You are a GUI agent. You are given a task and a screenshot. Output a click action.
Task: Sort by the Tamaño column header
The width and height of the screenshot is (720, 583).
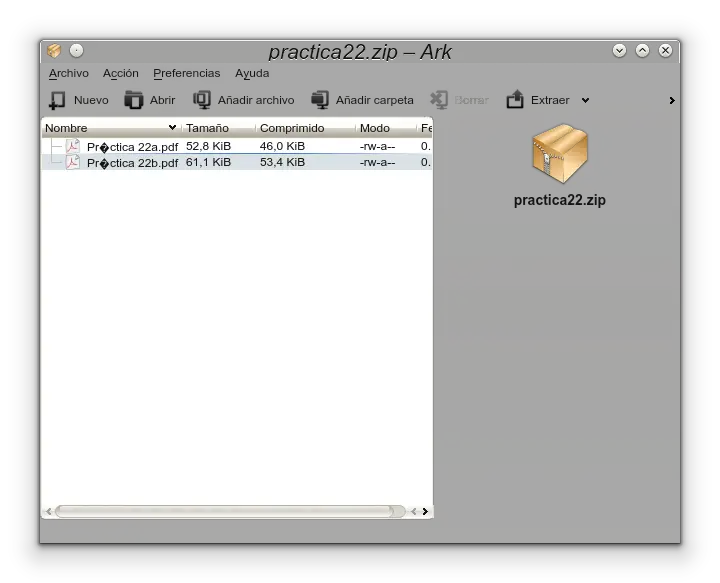219,128
